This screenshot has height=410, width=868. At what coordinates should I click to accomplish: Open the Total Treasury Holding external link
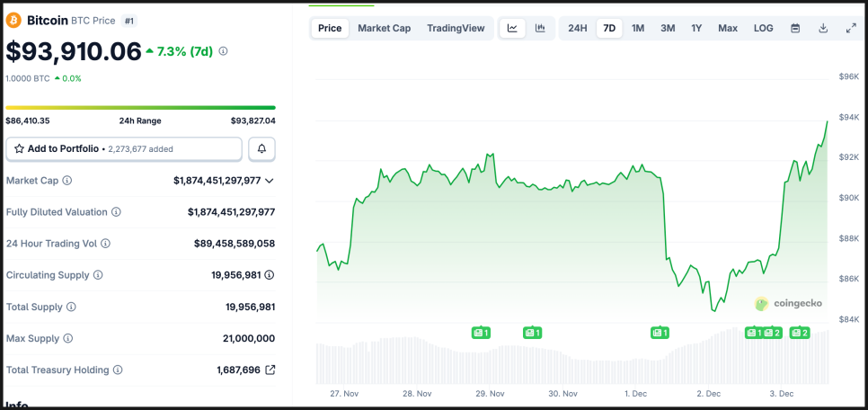tap(270, 370)
